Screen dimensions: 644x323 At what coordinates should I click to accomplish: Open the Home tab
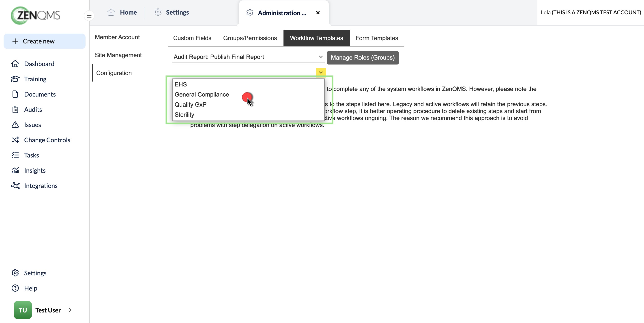[x=122, y=12]
